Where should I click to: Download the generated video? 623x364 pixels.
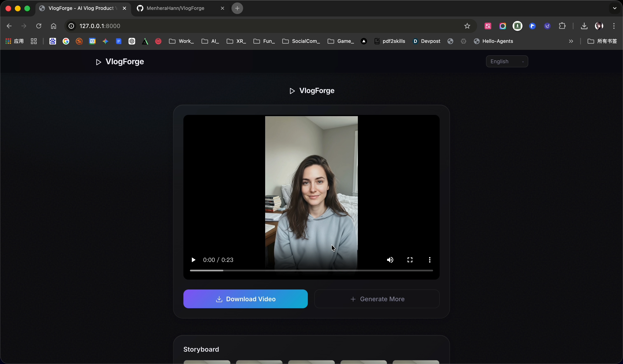[245, 299]
